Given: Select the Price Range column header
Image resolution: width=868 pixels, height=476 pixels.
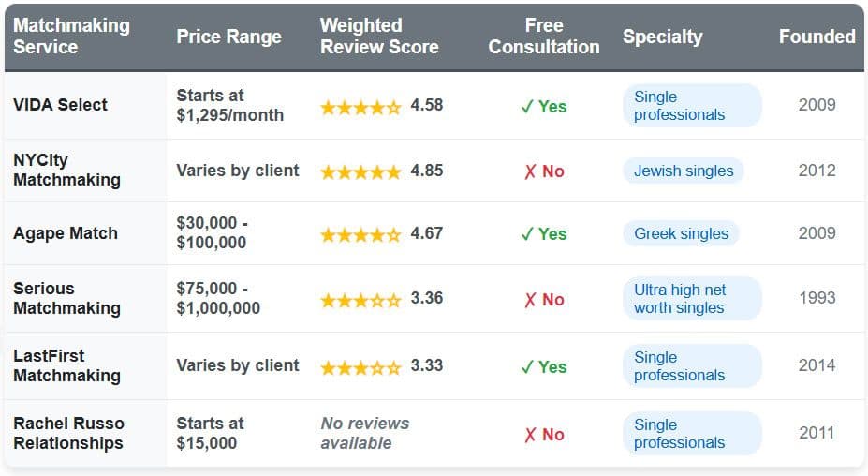Looking at the screenshot, I should coord(228,37).
